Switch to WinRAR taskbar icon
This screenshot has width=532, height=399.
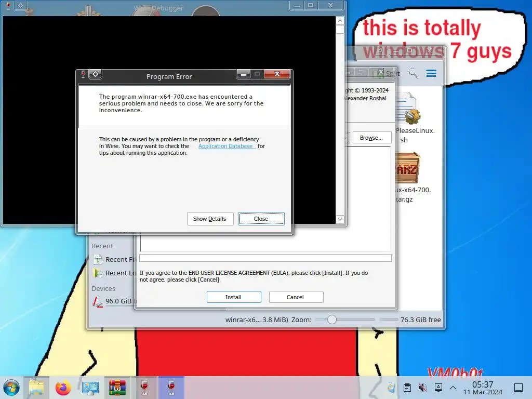click(117, 388)
